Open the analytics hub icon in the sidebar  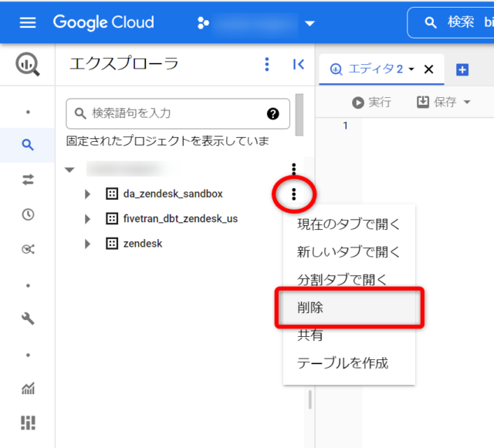click(x=28, y=249)
